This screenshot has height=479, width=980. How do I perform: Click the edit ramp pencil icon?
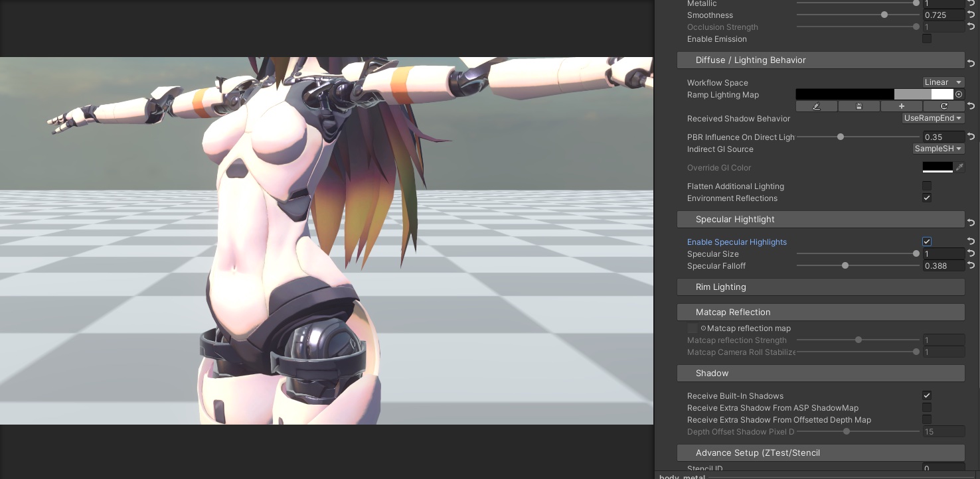pyautogui.click(x=816, y=106)
